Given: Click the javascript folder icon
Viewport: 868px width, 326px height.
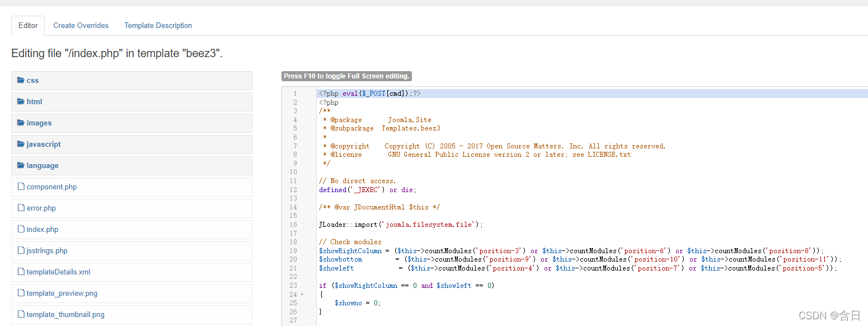Looking at the screenshot, I should pyautogui.click(x=21, y=144).
